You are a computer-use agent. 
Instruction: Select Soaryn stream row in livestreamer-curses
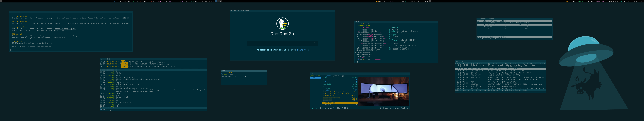point(515,28)
